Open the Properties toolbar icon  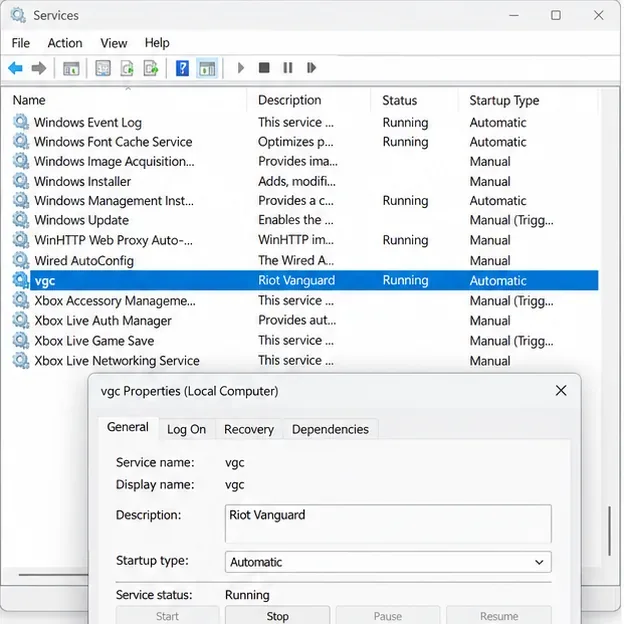pyautogui.click(x=103, y=68)
